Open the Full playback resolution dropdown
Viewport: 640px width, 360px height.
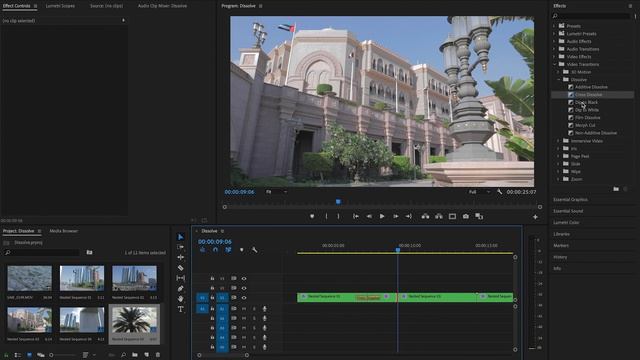(x=479, y=191)
